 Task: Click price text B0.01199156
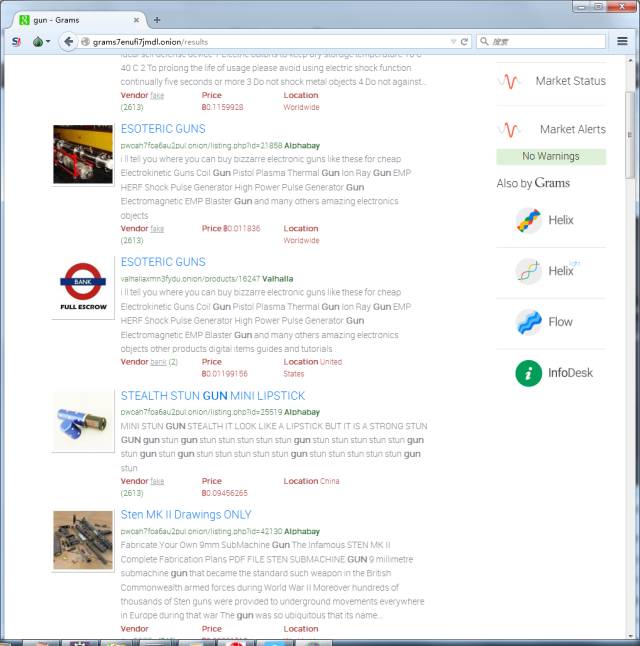pyautogui.click(x=224, y=374)
